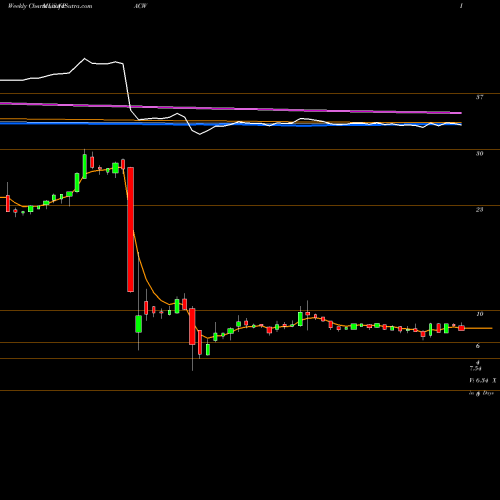Select the 37 price axis label
Image resolution: width=500 pixels, height=500 pixels.
pos(479,97)
